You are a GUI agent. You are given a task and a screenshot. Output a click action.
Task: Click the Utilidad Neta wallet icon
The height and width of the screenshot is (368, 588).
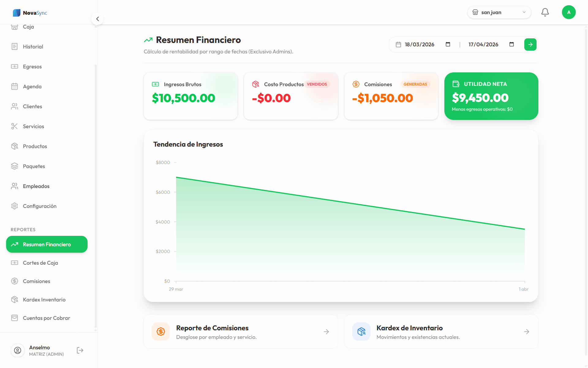(x=456, y=84)
